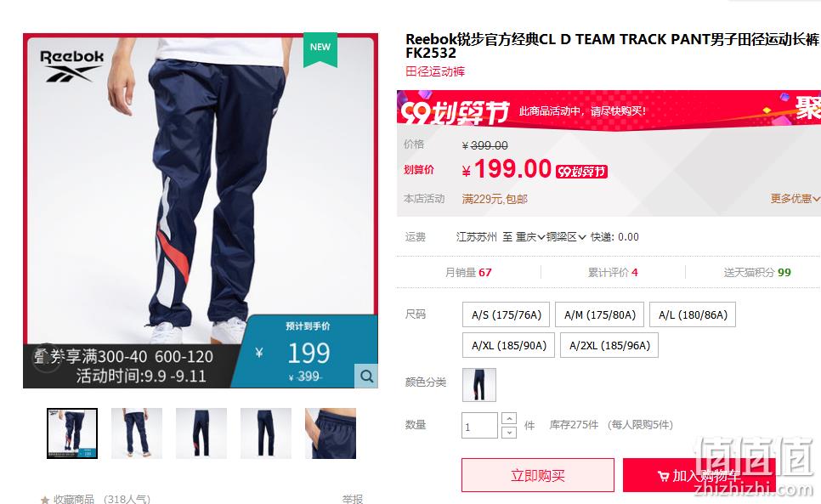Increase quantity with up arrow
The height and width of the screenshot is (504, 821).
(509, 418)
